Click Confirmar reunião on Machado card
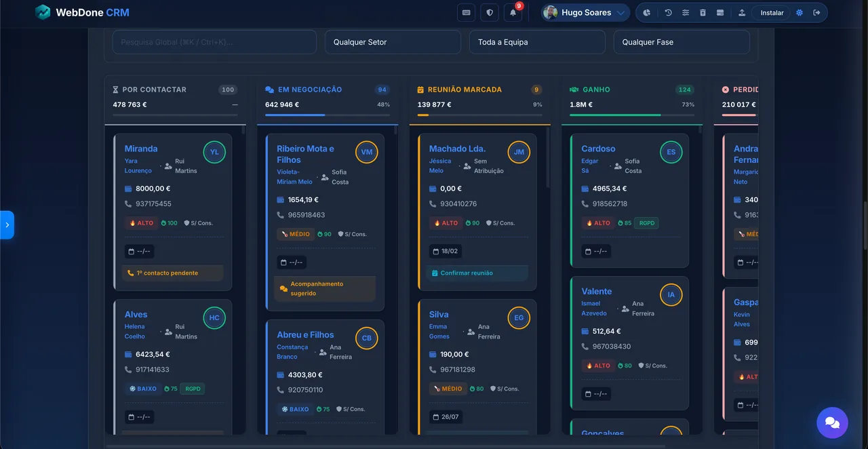868x449 pixels. [x=477, y=273]
